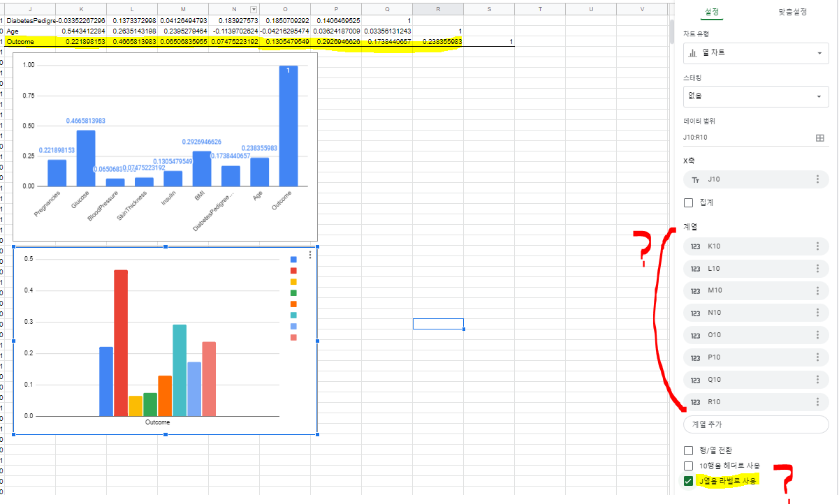Click the highlighted Outcome row label cell
This screenshot has height=504, width=839.
click(x=30, y=42)
